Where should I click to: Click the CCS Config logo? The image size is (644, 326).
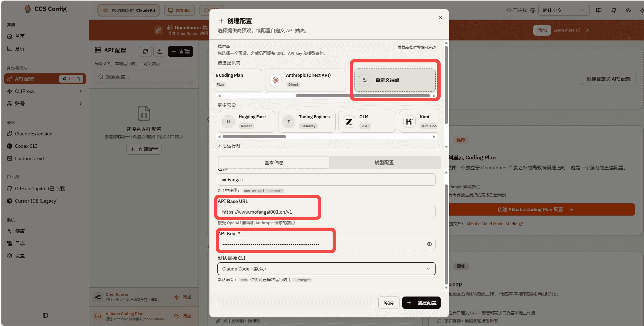46,9
